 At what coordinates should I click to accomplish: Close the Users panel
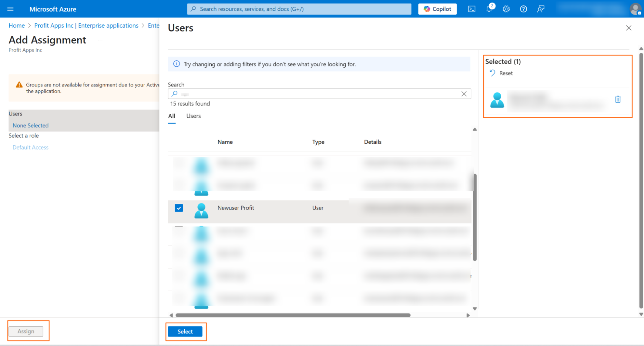(629, 28)
